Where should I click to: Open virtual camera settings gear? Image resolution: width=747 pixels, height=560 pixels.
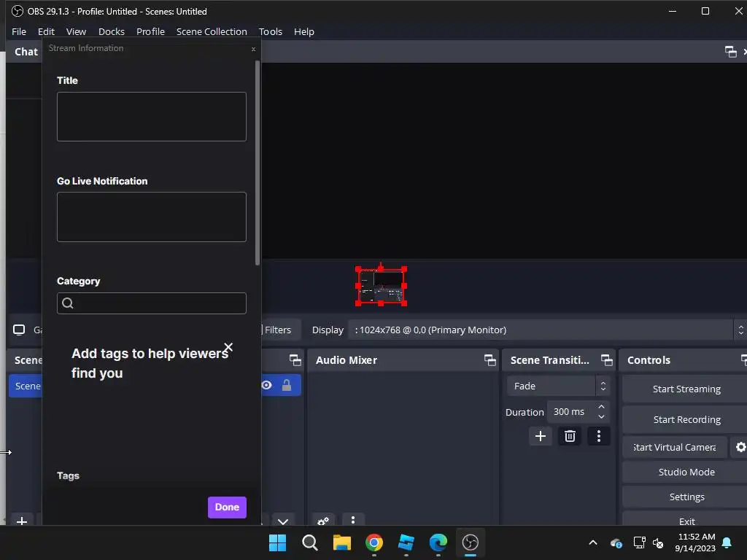740,447
